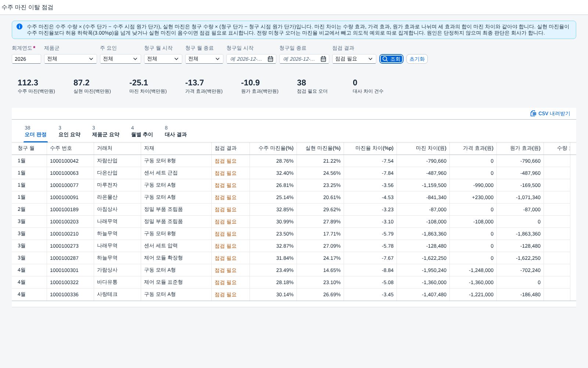Image resolution: width=588 pixels, height=368 pixels.
Task: Open the 점검 결과 filter dropdown
Action: [354, 59]
